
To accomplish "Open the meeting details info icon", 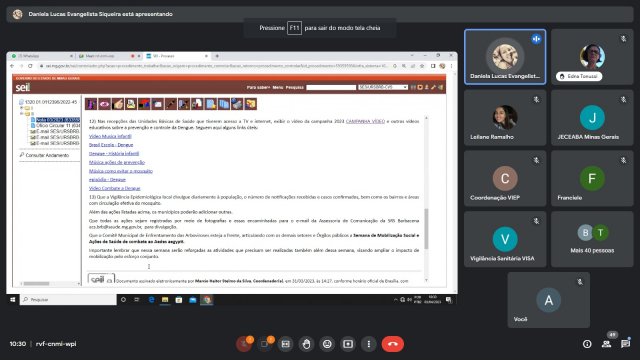I will [587, 344].
